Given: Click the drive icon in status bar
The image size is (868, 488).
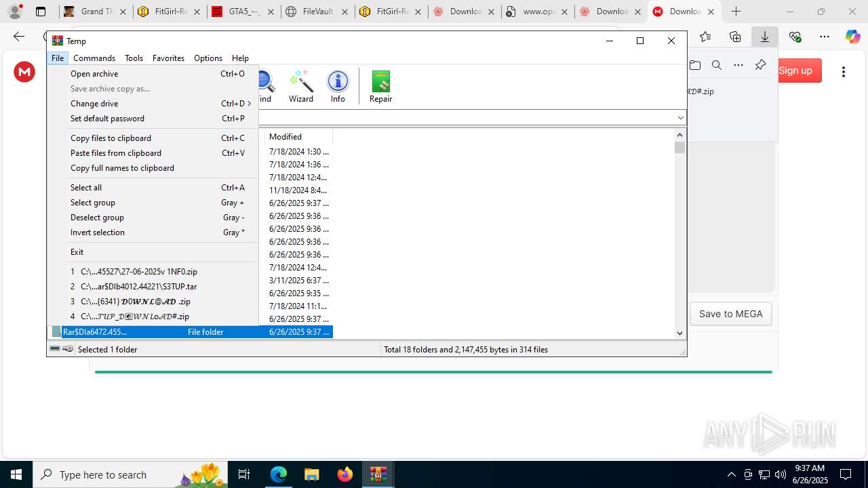Looking at the screenshot, I should 55,349.
